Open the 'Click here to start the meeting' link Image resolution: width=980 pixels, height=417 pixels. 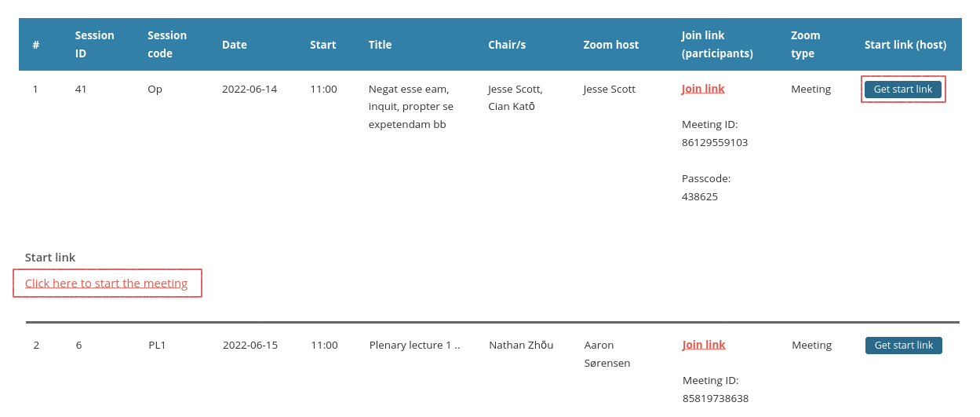tap(106, 283)
